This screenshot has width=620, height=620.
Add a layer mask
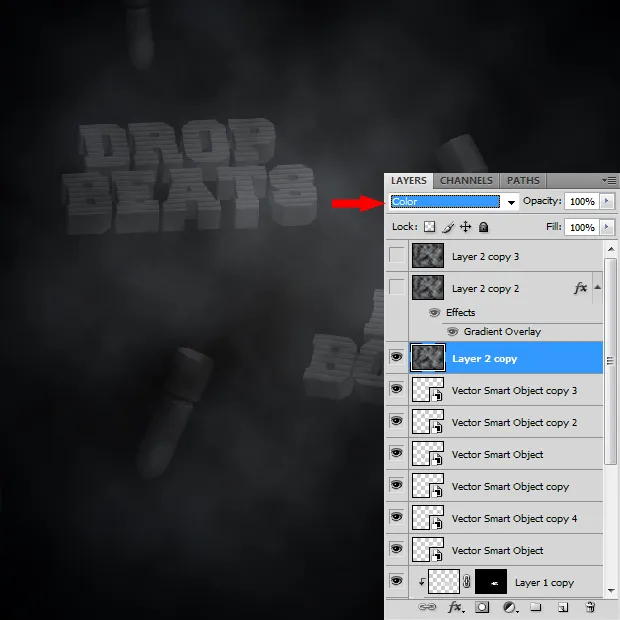click(482, 607)
